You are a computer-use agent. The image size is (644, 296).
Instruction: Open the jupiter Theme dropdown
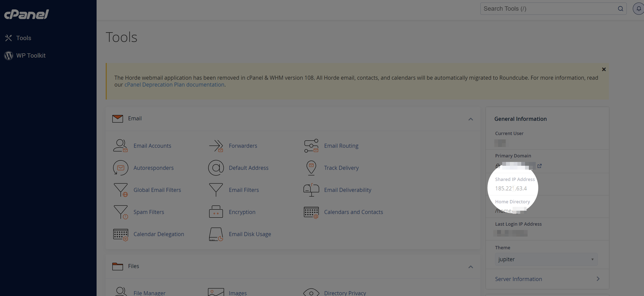(x=546, y=259)
